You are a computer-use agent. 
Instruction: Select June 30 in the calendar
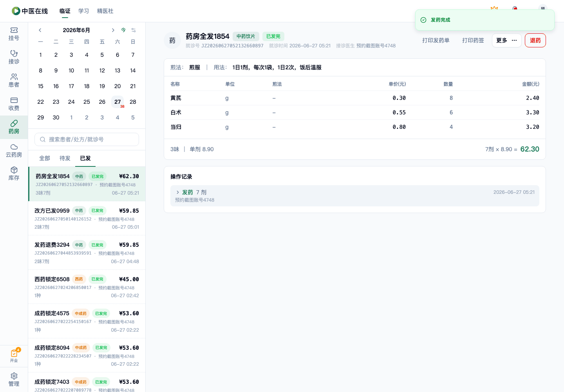click(56, 117)
